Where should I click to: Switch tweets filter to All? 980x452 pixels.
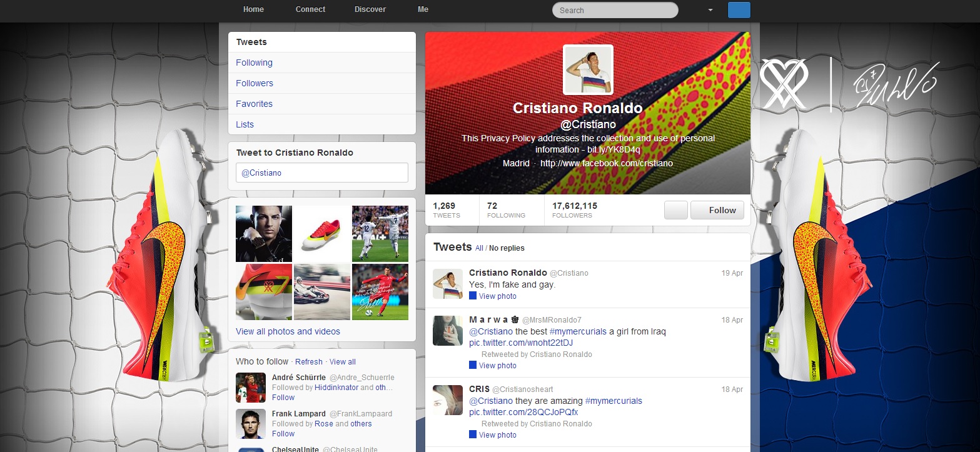tap(479, 248)
